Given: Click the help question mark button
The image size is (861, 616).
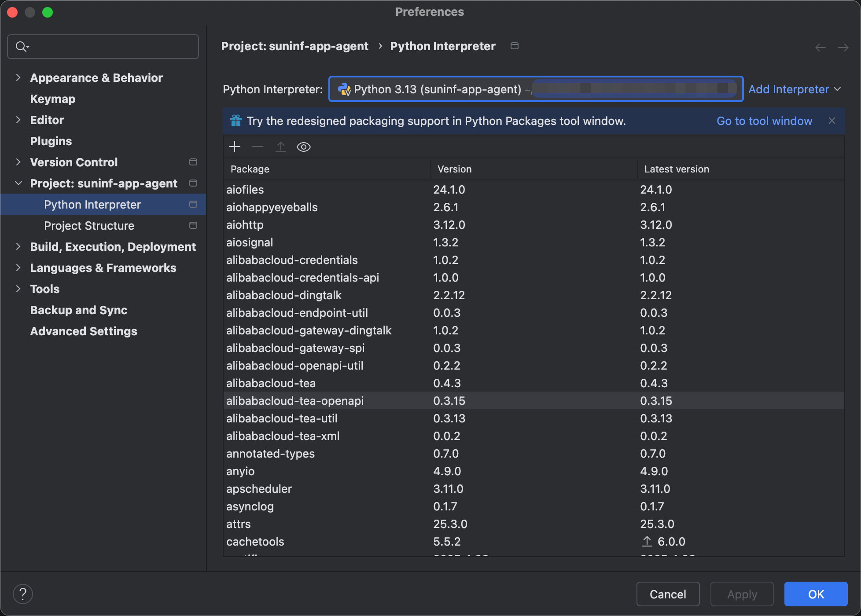Looking at the screenshot, I should tap(23, 594).
